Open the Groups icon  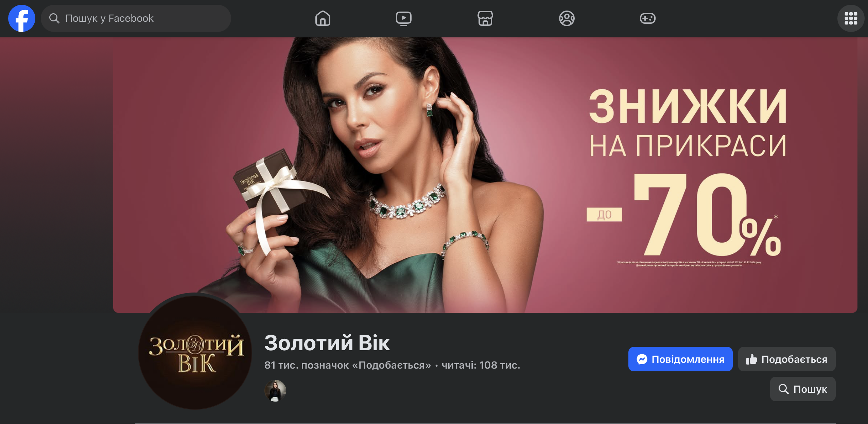tap(567, 18)
